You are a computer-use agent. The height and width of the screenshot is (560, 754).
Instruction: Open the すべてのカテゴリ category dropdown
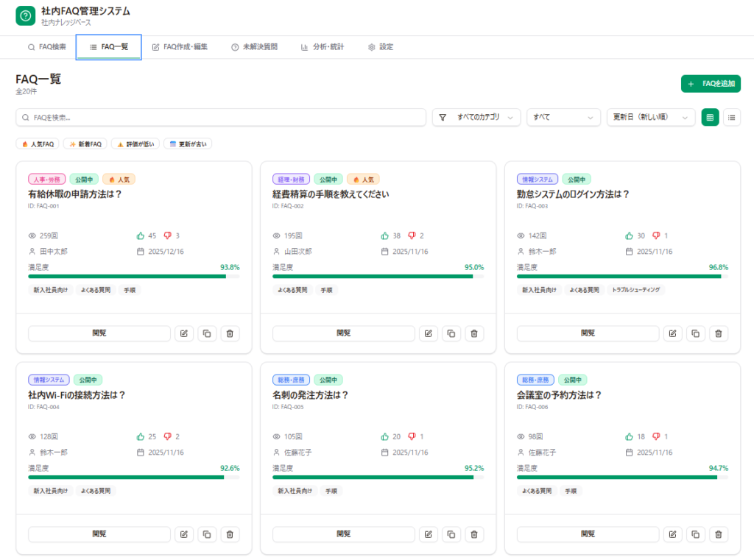476,117
